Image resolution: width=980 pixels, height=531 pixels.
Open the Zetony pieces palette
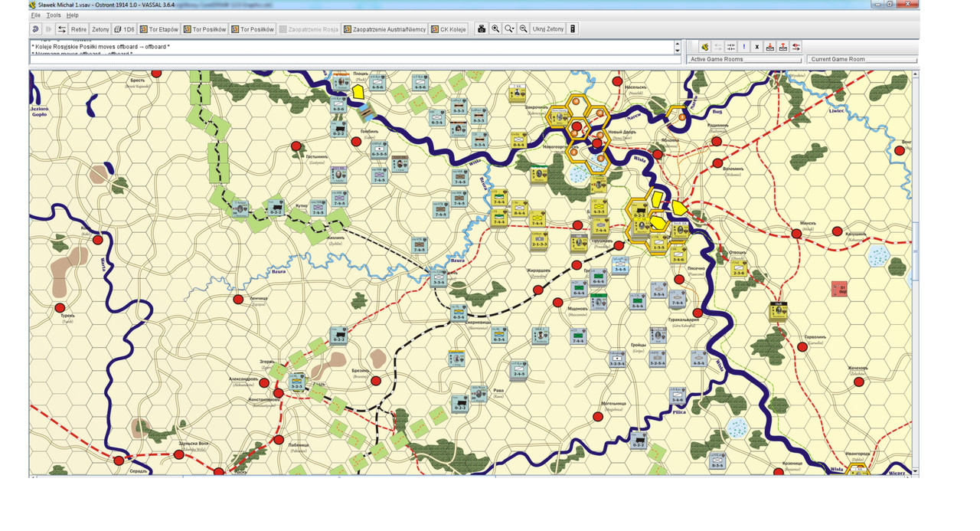[100, 29]
